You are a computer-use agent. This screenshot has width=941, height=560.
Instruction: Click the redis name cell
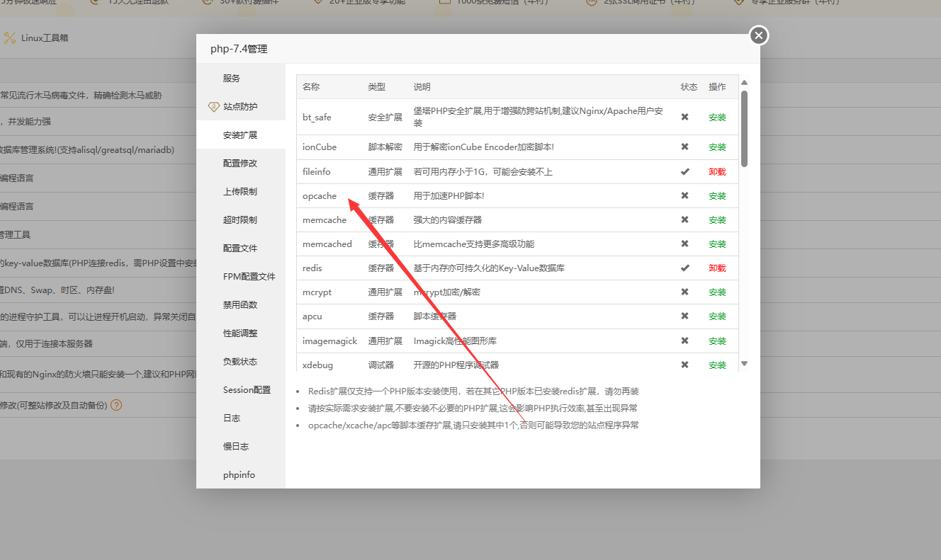point(312,268)
